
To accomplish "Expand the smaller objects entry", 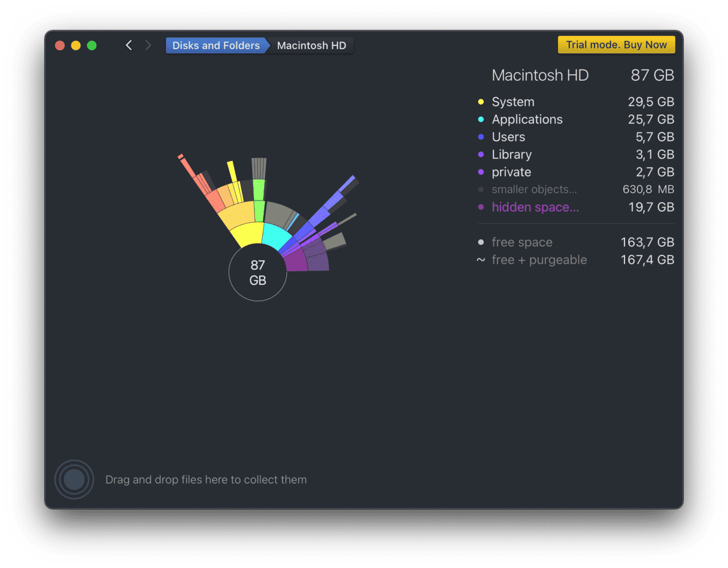I will (x=534, y=190).
